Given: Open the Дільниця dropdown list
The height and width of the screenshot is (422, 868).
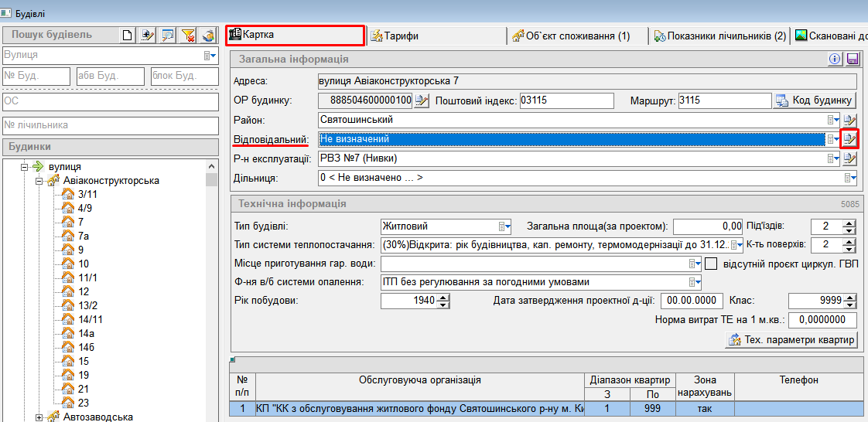Looking at the screenshot, I should 851,178.
